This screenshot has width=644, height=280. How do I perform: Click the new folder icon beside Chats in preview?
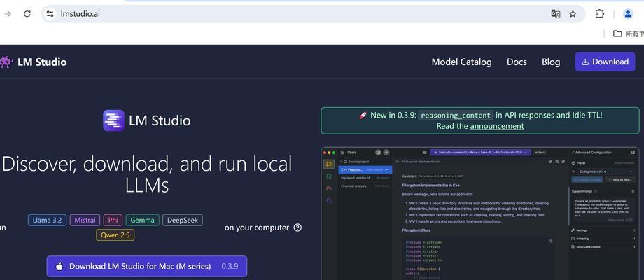click(378, 153)
